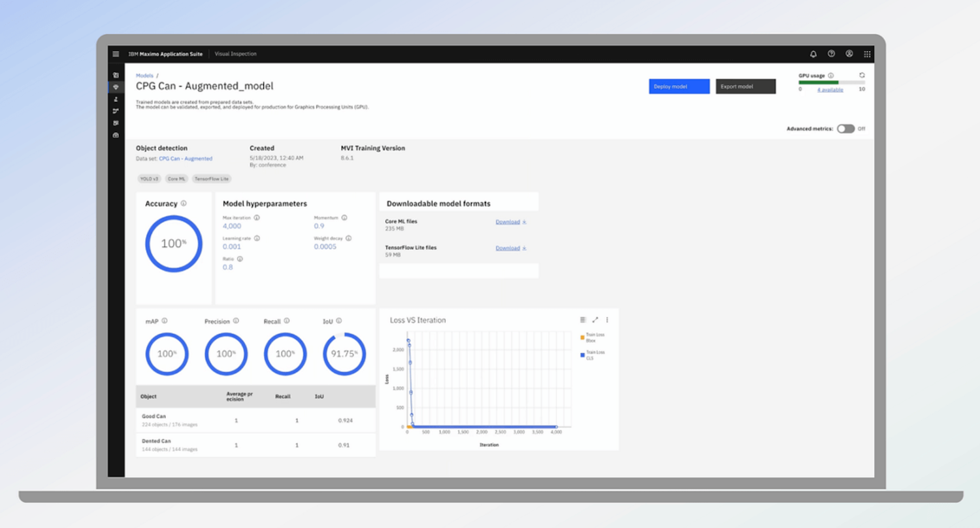Image resolution: width=980 pixels, height=528 pixels.
Task: Click the help icon in the header
Action: click(x=831, y=54)
